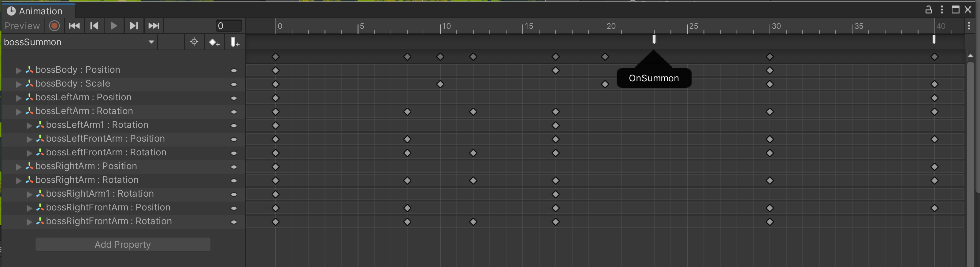This screenshot has width=980, height=267.
Task: Click bossRightArm1 : Rotation key options dot
Action: pyautogui.click(x=234, y=194)
